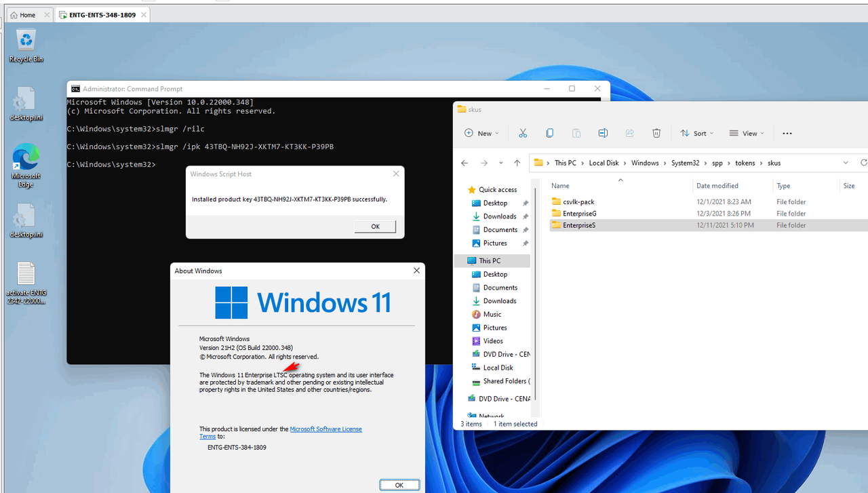Close the About Windows dialog
868x493 pixels.
click(416, 271)
